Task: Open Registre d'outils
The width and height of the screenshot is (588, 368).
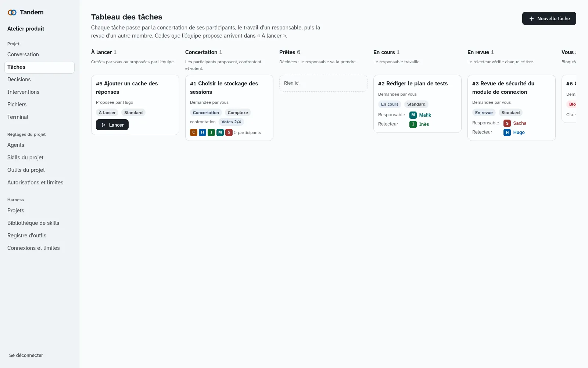Action: [x=39, y=236]
